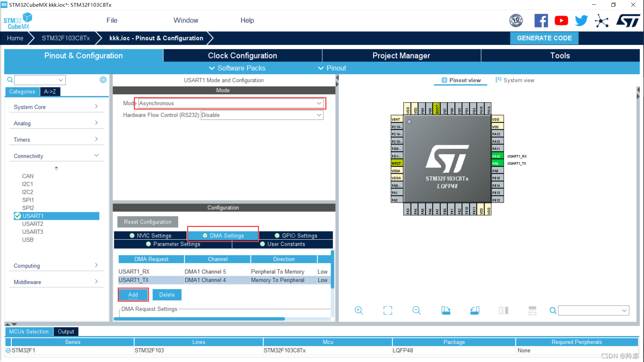
Task: Click Add DMA request button
Action: 133,295
